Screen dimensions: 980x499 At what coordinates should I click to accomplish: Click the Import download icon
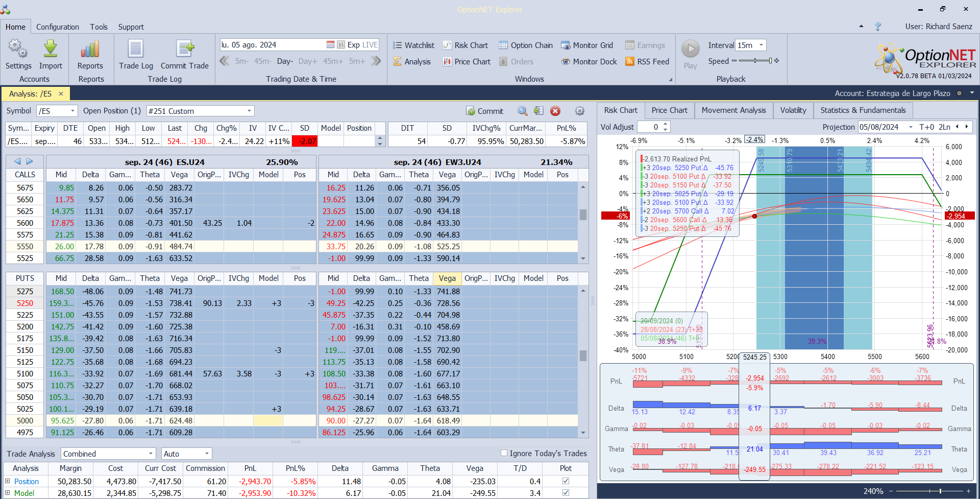point(51,49)
